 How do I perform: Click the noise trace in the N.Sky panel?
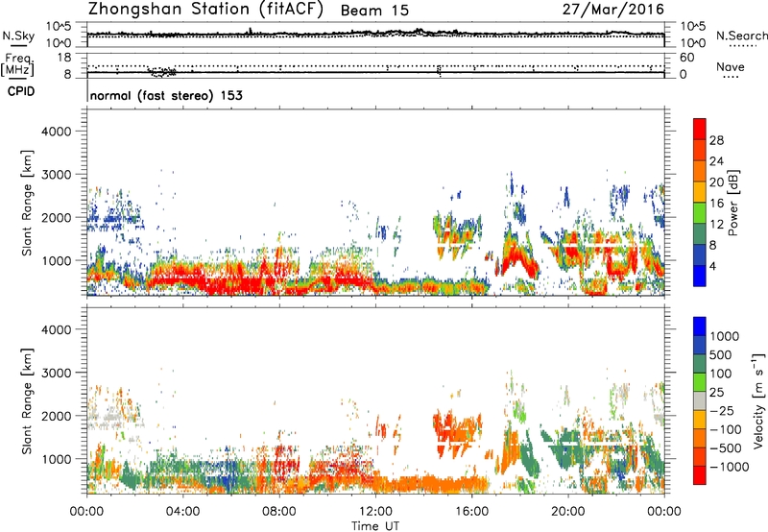pyautogui.click(x=375, y=34)
